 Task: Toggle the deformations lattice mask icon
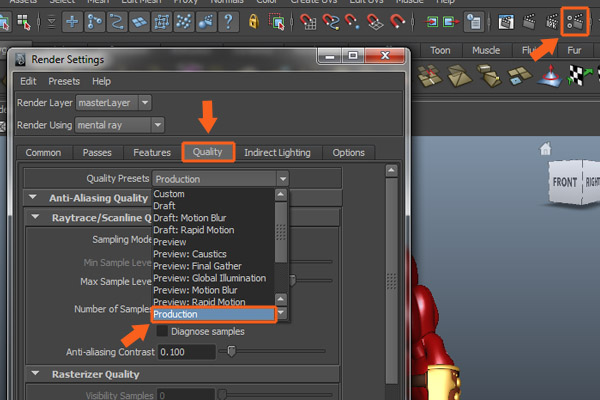pos(161,22)
